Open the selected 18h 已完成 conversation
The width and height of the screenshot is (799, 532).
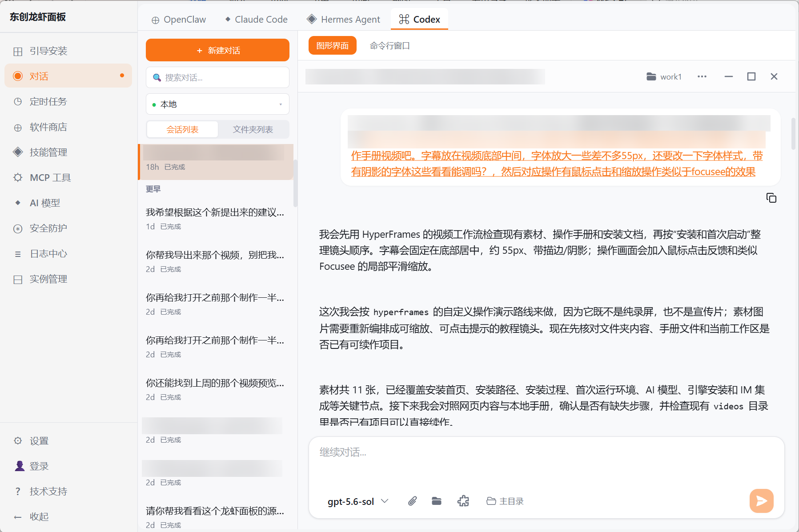pyautogui.click(x=216, y=162)
